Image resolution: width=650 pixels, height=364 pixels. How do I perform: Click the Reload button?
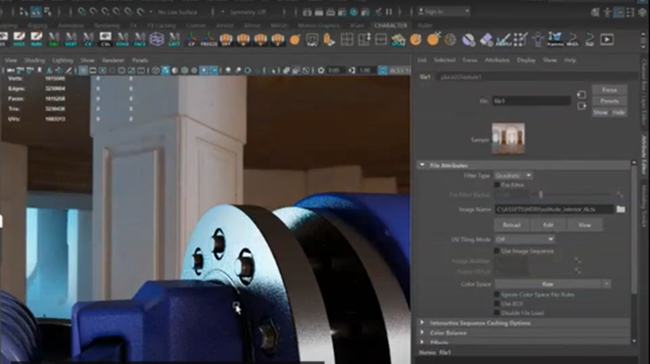click(x=512, y=225)
